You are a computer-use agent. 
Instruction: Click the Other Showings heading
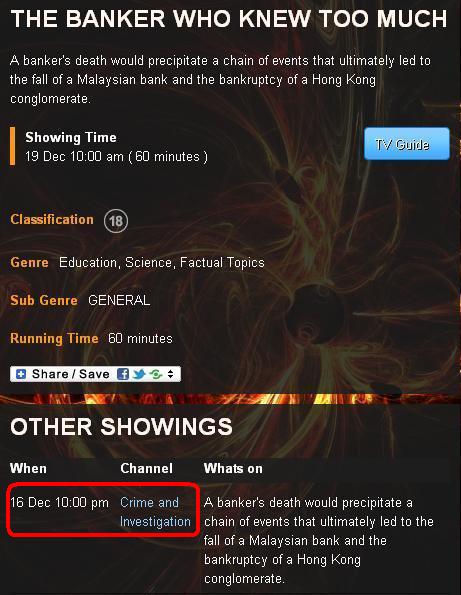tap(121, 427)
